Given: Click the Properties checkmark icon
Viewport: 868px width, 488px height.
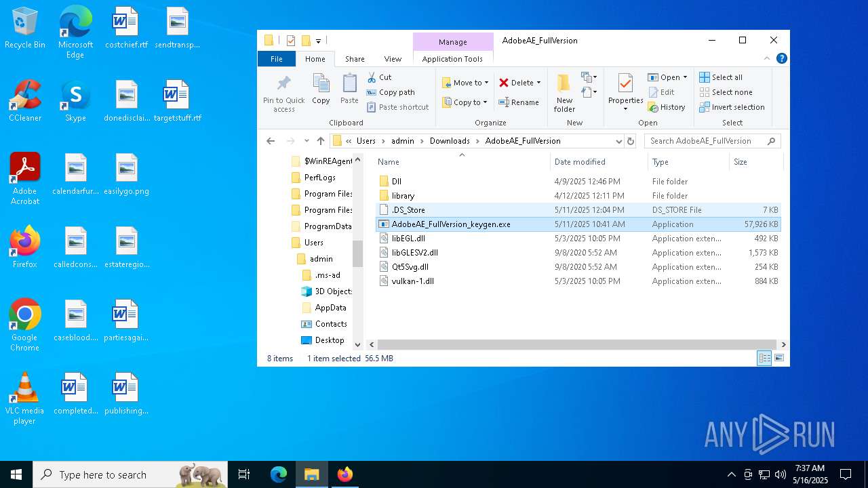Looking at the screenshot, I should [x=625, y=83].
